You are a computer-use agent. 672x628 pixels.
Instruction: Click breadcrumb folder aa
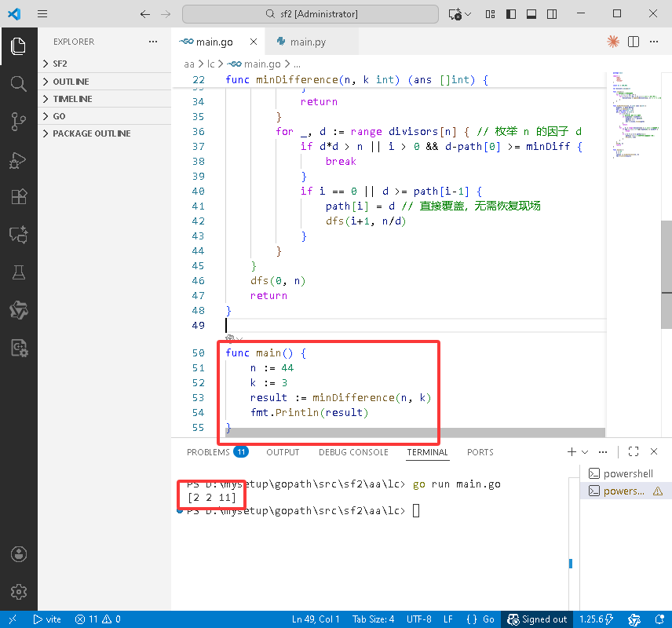tap(189, 64)
